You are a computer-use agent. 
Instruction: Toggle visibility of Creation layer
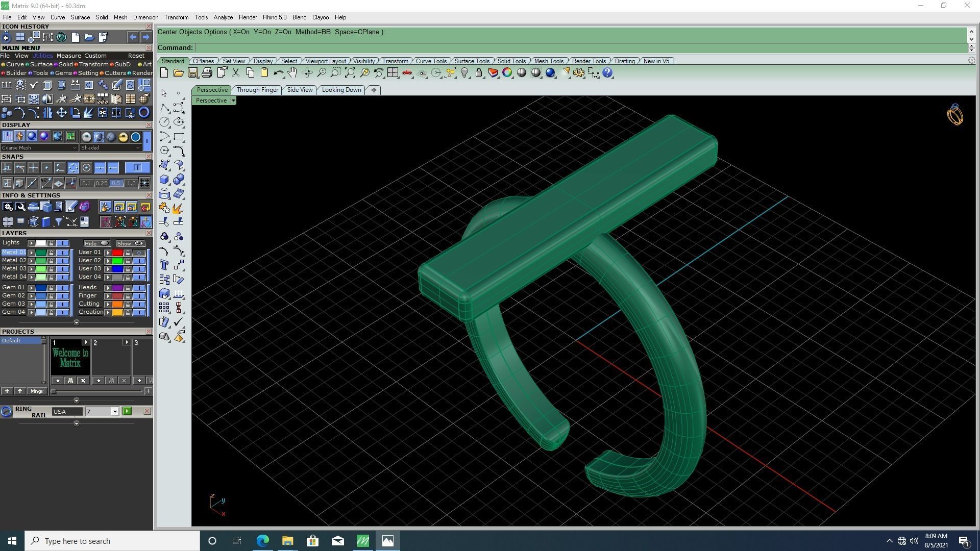coord(139,312)
